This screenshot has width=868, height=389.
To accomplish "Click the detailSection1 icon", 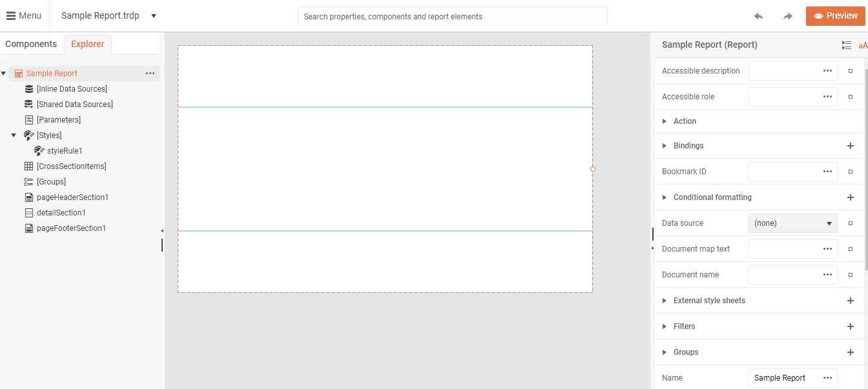I will [x=28, y=213].
